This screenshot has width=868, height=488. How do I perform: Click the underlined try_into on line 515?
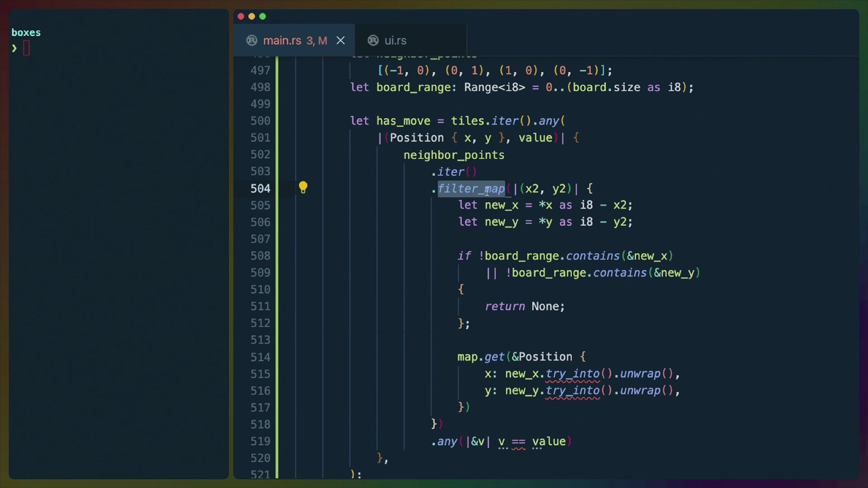click(x=572, y=374)
